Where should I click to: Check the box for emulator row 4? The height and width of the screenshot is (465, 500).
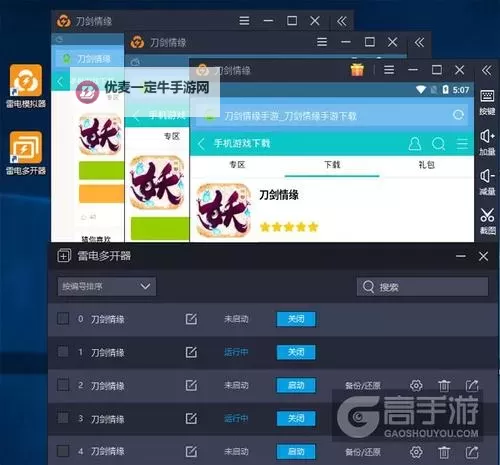[x=63, y=451]
